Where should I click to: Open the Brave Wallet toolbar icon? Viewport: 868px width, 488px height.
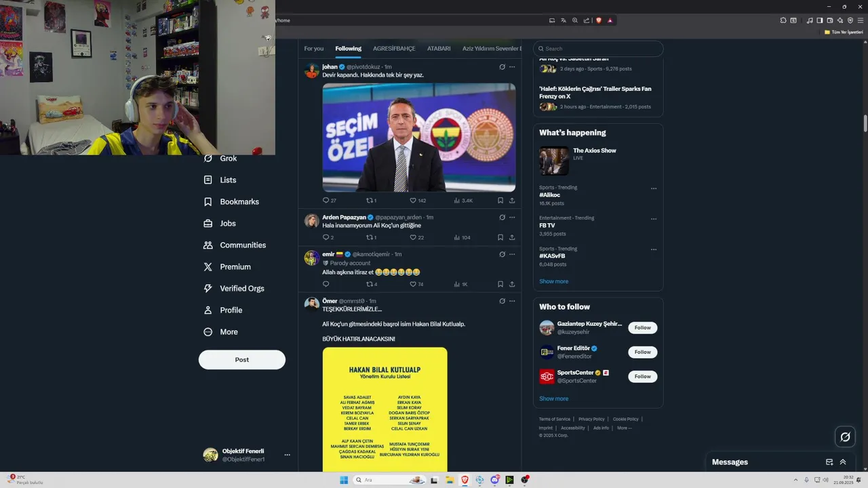[x=829, y=20]
